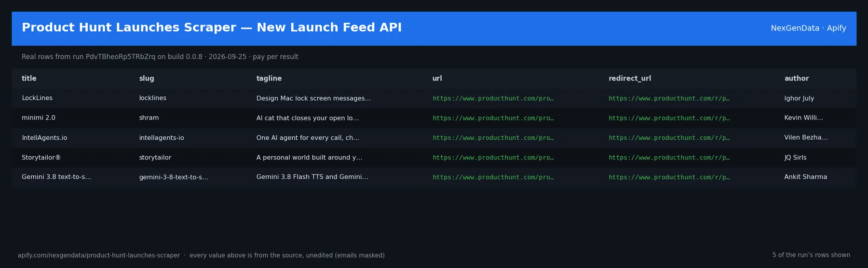The height and width of the screenshot is (268, 868).
Task: Click the 'gemini-3-8-text-to-s…' slug cell
Action: pos(174,177)
